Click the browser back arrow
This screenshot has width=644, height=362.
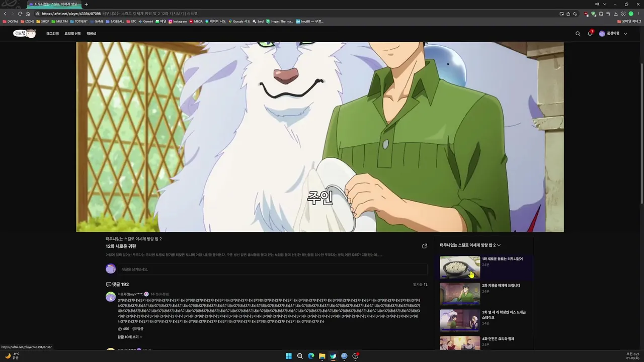[x=5, y=14]
